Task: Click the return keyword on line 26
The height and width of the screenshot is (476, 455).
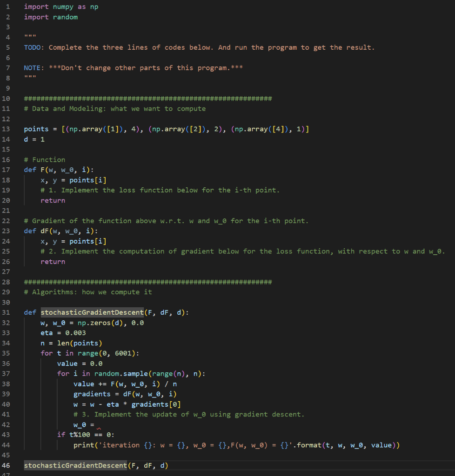Action: (x=53, y=261)
